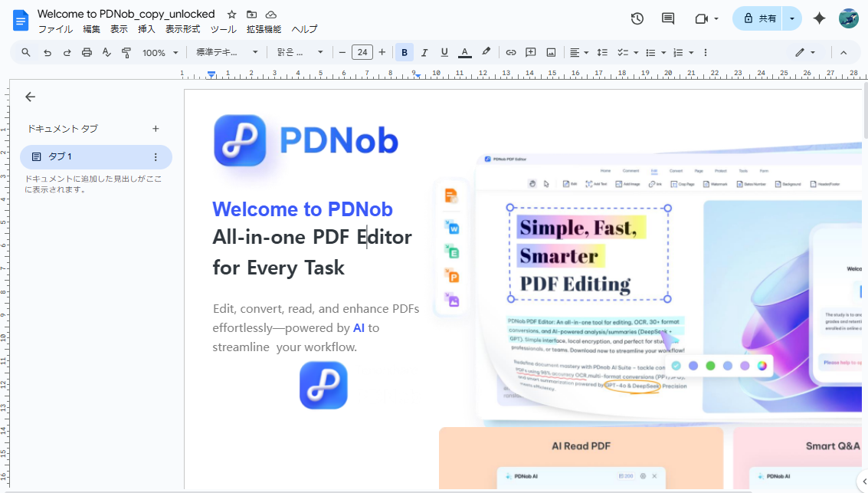Insert a link
This screenshot has width=868, height=493.
tap(511, 53)
